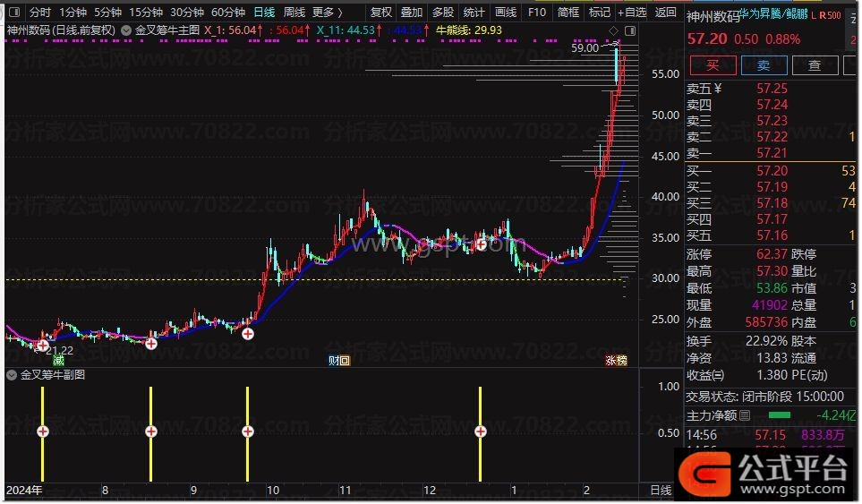
Task: Click the 买五 price 57.16
Action: coord(772,235)
